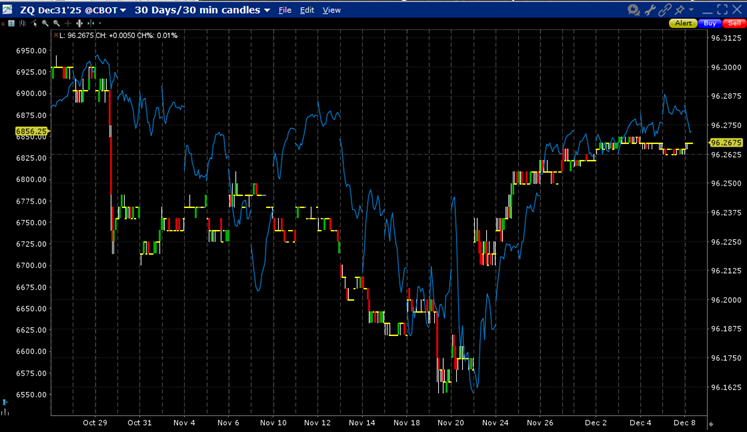This screenshot has height=432, width=747.
Task: Click the chart window logo icon
Action: 7,9
